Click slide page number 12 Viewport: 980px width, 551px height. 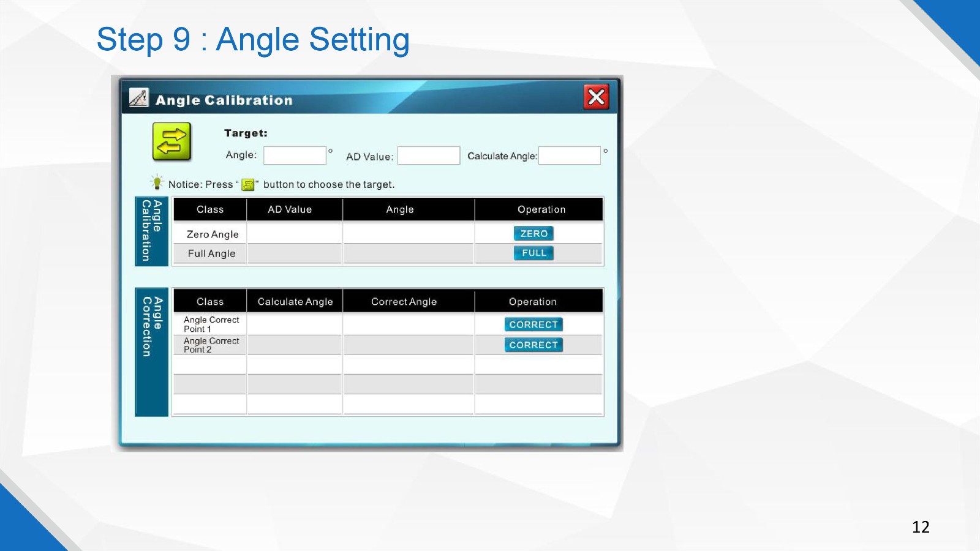[921, 527]
